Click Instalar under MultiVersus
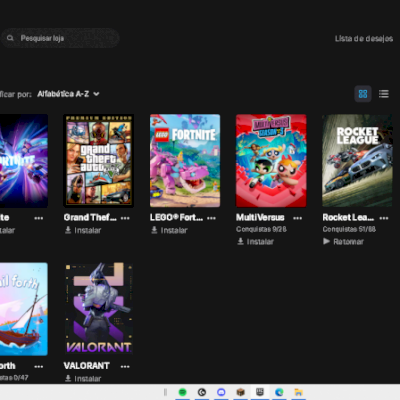This screenshot has width=400, height=400. point(255,242)
